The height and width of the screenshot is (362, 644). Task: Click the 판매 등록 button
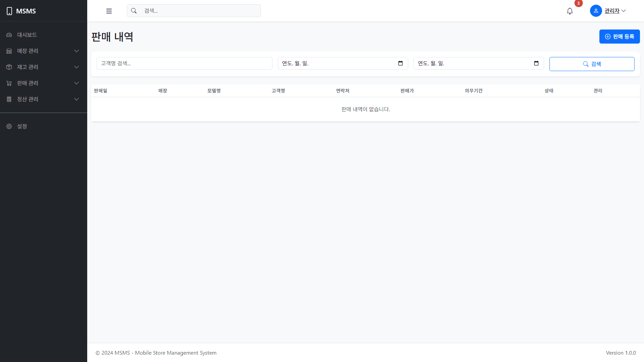[619, 37]
